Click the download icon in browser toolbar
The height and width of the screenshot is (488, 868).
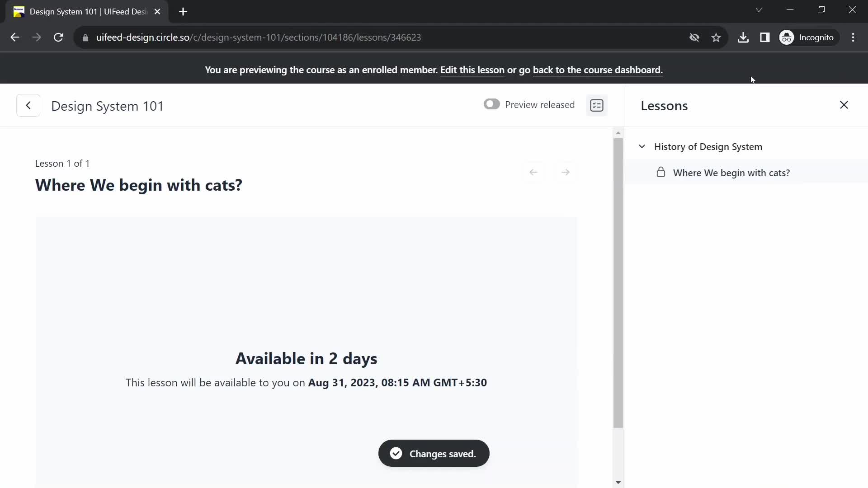point(743,38)
